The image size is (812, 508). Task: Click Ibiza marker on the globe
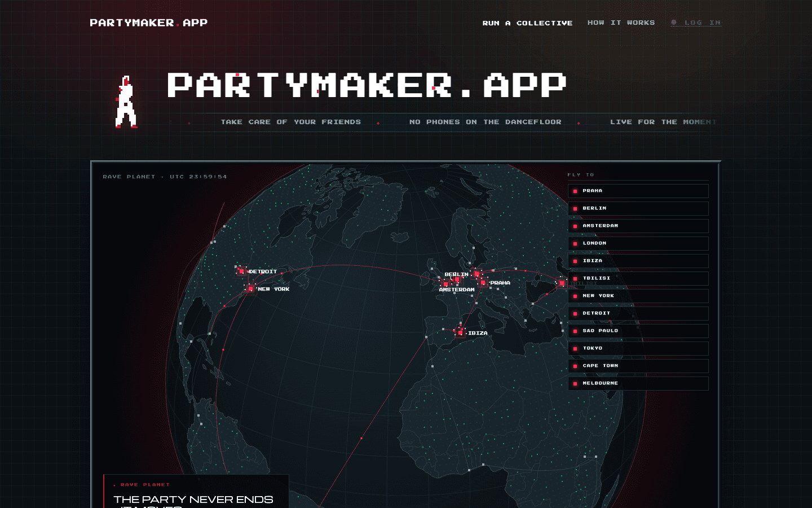[x=460, y=332]
